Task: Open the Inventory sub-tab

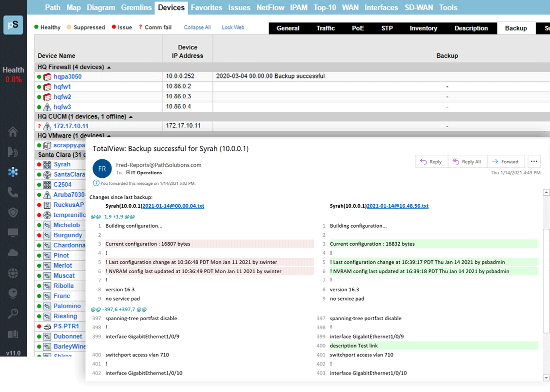Action: (x=423, y=28)
